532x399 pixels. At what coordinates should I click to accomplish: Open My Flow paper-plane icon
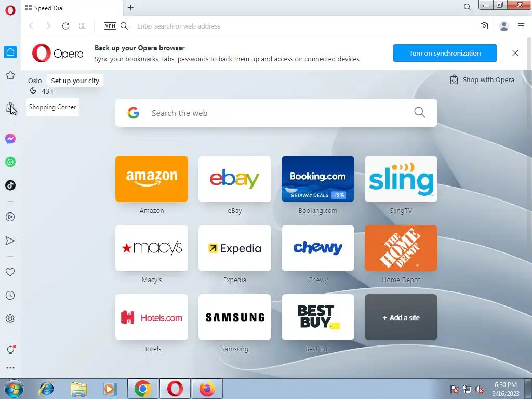[x=10, y=241]
